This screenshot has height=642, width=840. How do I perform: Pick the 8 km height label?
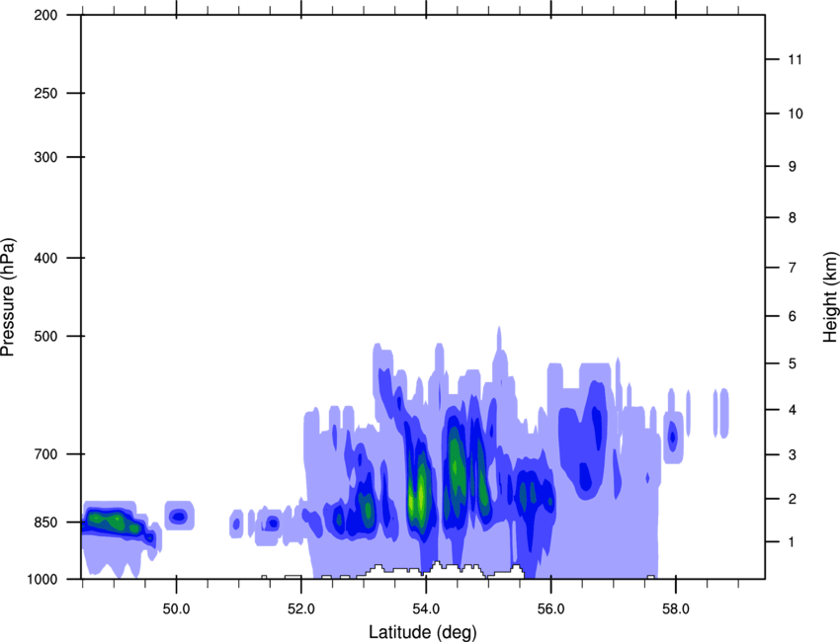(793, 218)
